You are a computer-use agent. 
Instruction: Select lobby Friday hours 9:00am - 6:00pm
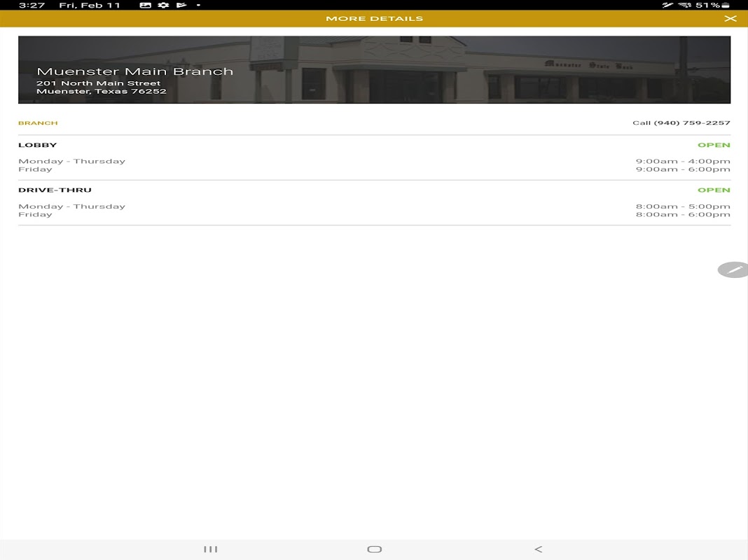tap(683, 169)
